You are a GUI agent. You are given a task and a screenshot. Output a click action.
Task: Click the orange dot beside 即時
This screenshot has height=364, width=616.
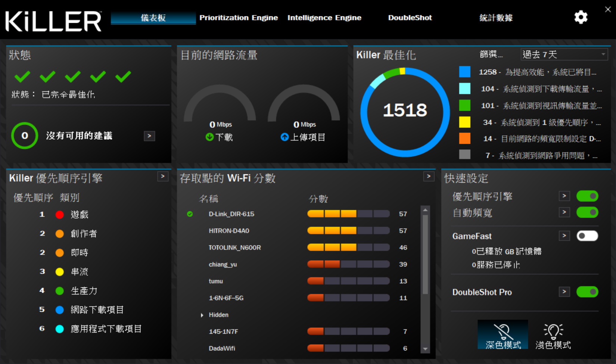point(59,253)
